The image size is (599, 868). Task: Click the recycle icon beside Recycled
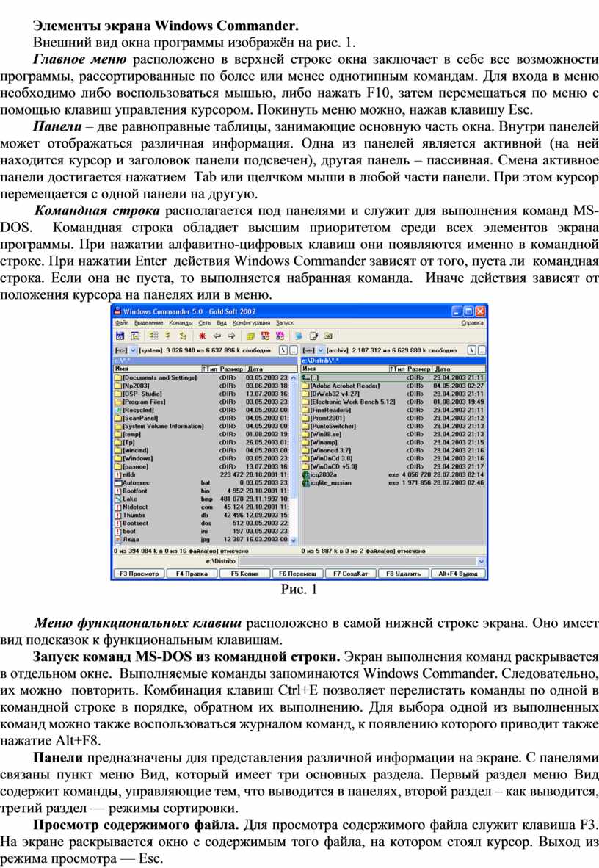(118, 411)
